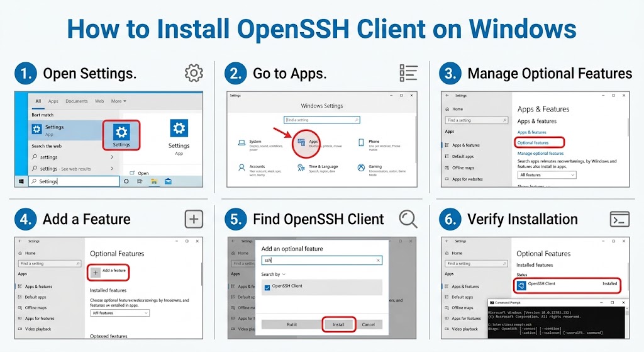Click Cancel in Add an optional feature
The width and height of the screenshot is (644, 352).
point(368,324)
